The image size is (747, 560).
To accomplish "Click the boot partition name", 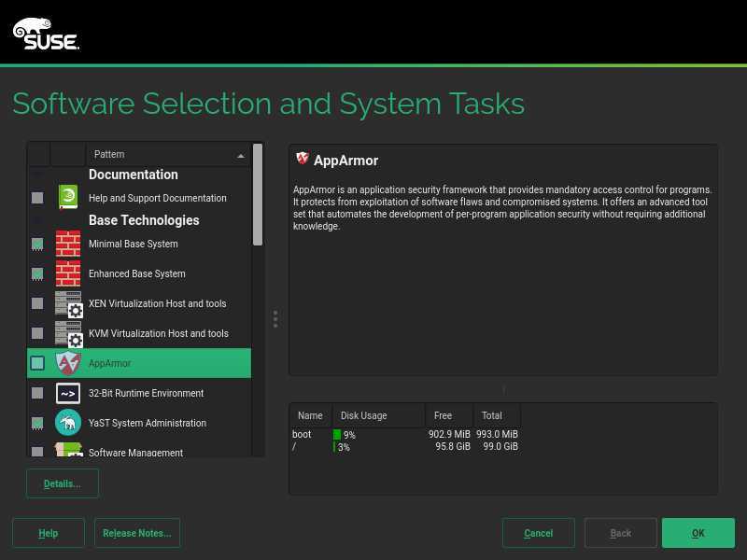I will tap(302, 434).
